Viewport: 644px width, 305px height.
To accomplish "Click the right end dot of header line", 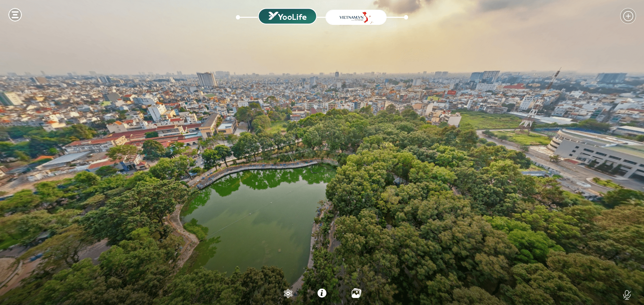I will tap(406, 17).
